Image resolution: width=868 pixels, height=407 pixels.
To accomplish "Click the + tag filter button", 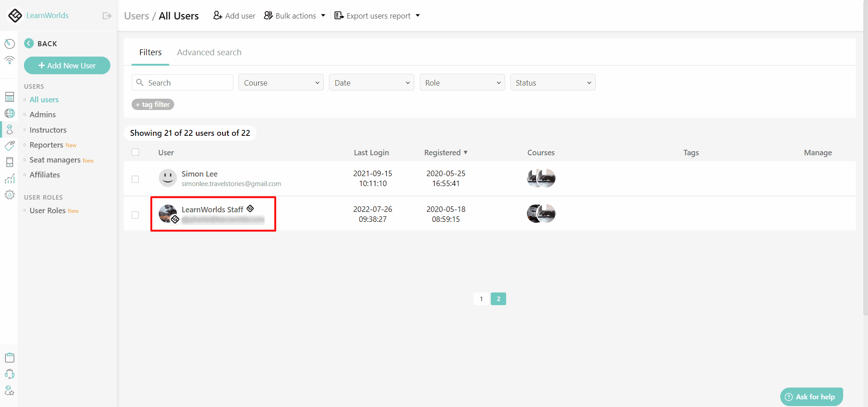I will point(153,105).
